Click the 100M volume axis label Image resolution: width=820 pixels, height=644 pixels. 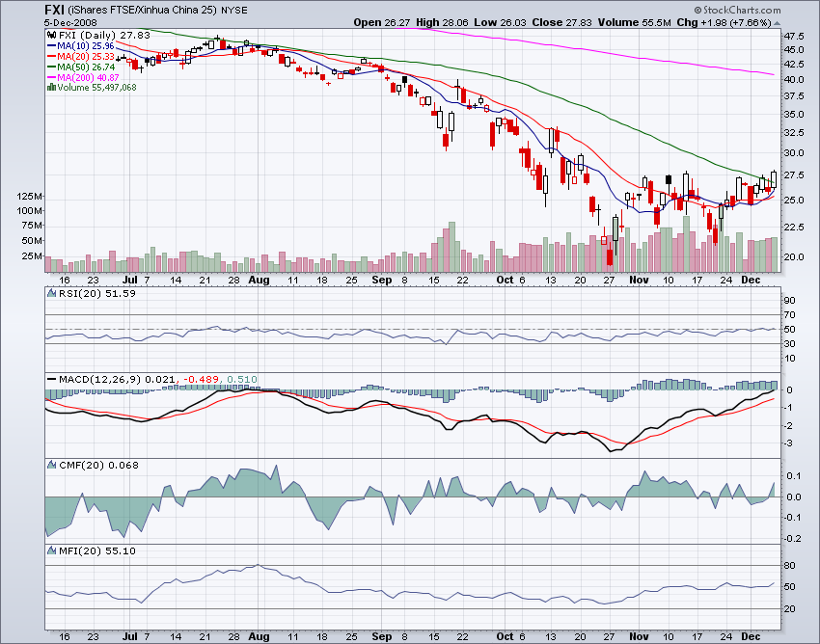(29, 211)
